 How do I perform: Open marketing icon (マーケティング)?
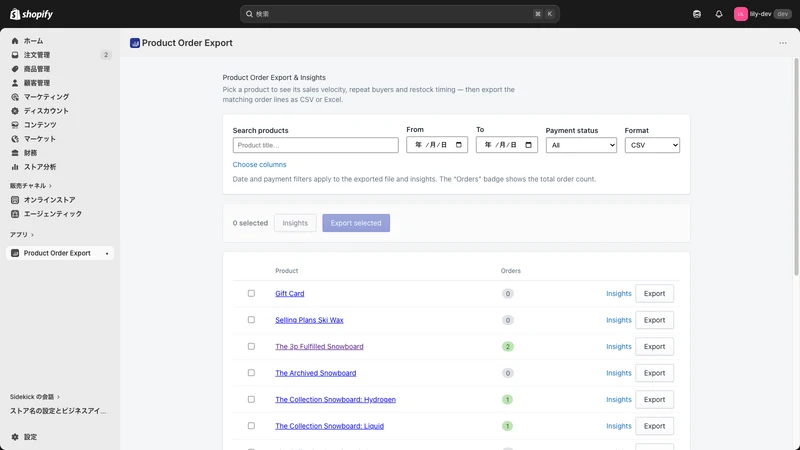click(15, 97)
